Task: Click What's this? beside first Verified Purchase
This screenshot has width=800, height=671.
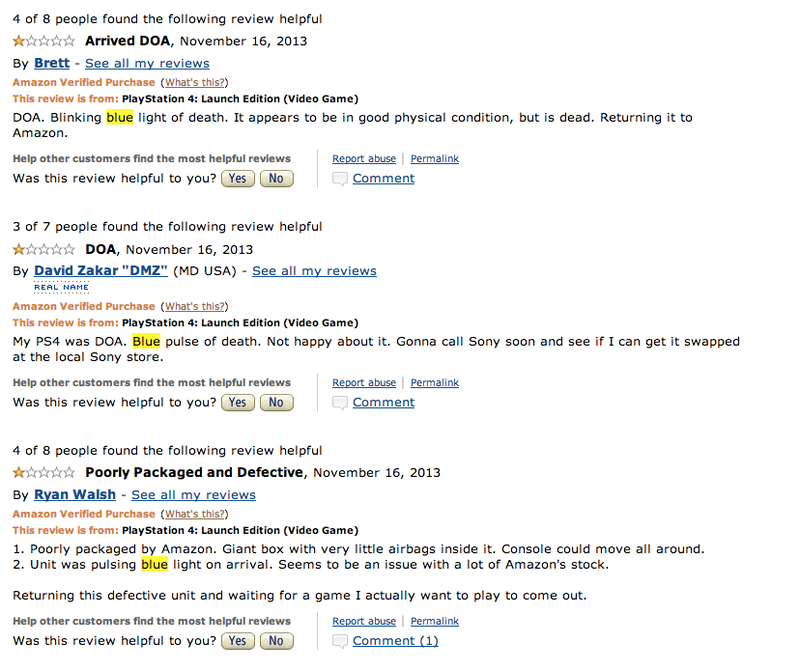Action: click(x=194, y=83)
